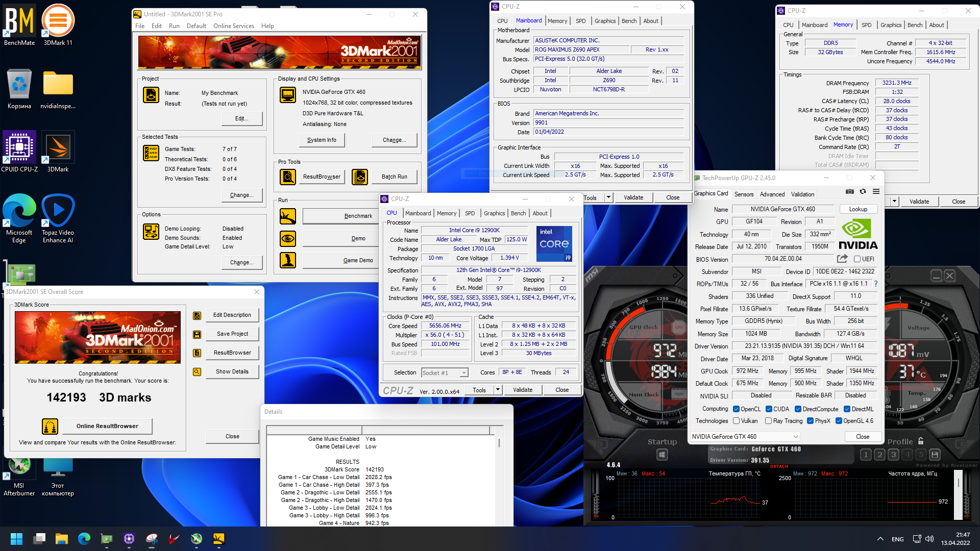Click the monitor icon in Display and CPU Settings
Viewport: 980px width, 551px height.
[288, 95]
